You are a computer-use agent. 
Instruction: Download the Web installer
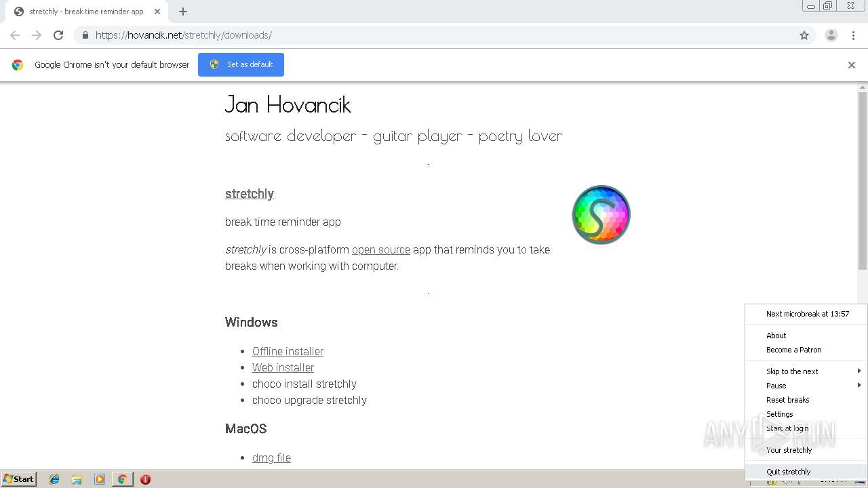tap(283, 367)
